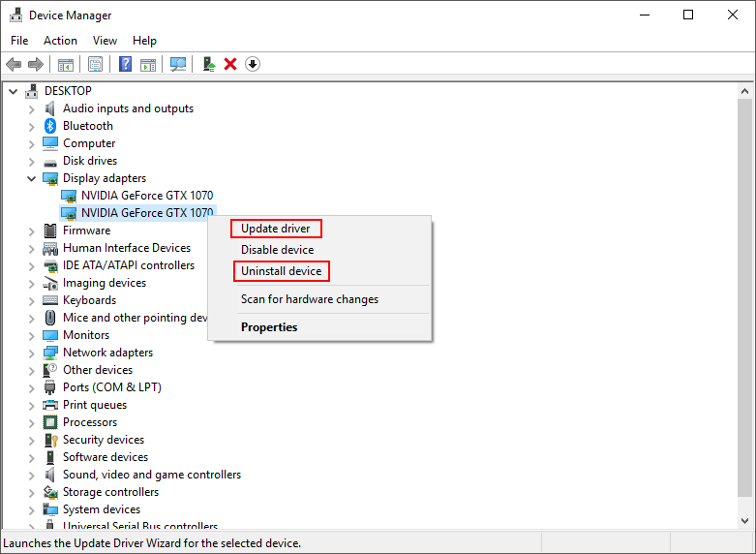Click down-arrow Disable device toolbar icon
Viewport: 756px width, 554px height.
pyautogui.click(x=253, y=64)
